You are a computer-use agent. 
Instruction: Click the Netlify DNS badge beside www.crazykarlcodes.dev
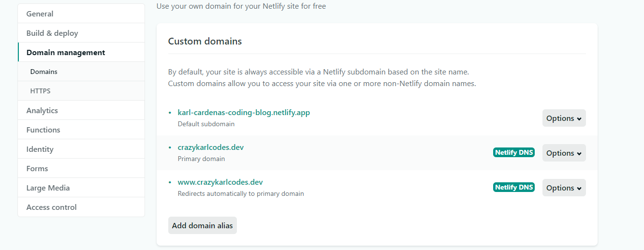(x=514, y=188)
